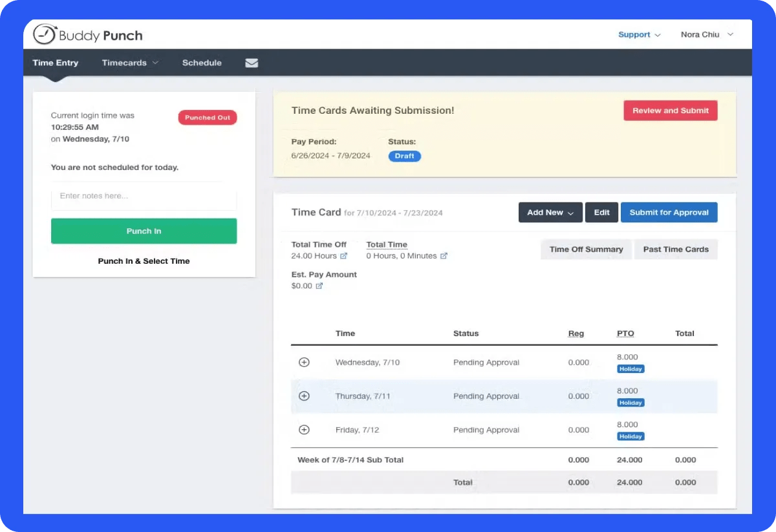776x532 pixels.
Task: Click Review and Submit button
Action: pos(671,111)
